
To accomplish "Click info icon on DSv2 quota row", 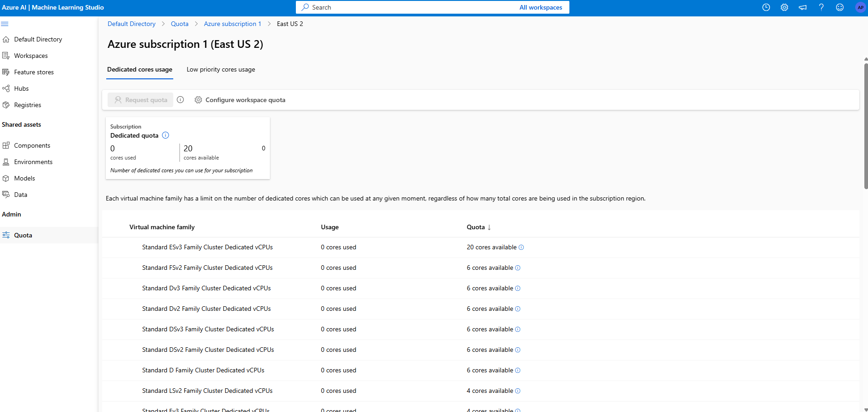I will [517, 350].
